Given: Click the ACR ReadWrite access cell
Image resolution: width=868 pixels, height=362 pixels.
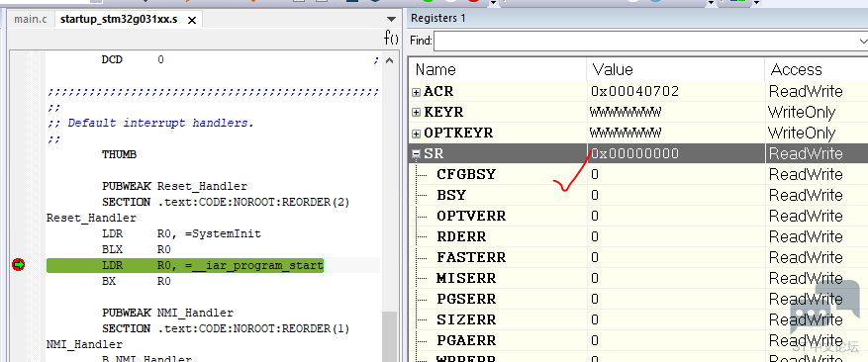Looking at the screenshot, I should (806, 91).
